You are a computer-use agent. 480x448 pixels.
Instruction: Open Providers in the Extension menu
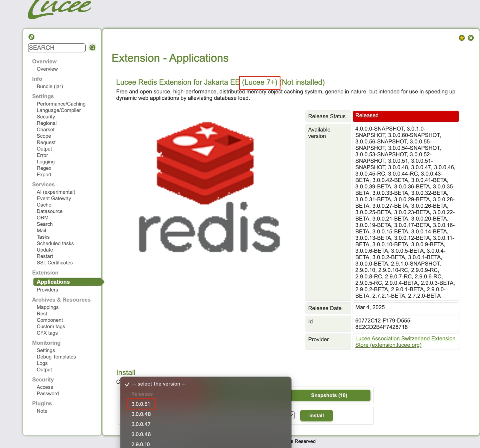click(47, 290)
